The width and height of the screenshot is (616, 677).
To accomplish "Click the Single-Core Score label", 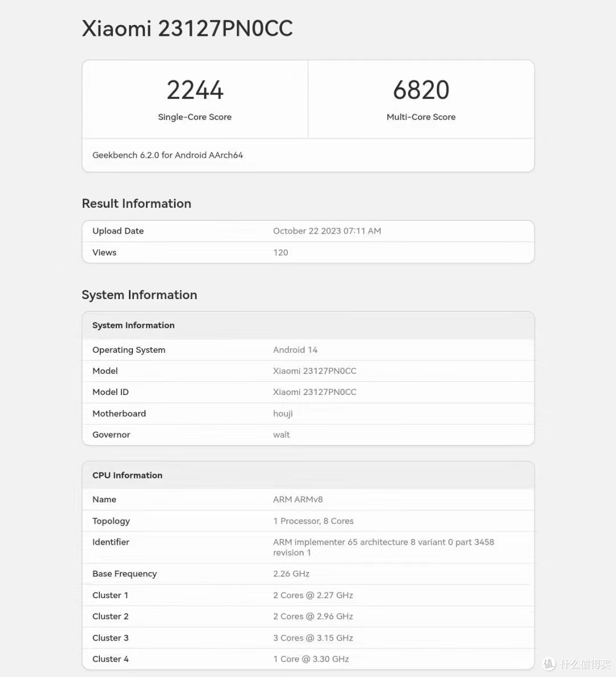I will click(194, 117).
